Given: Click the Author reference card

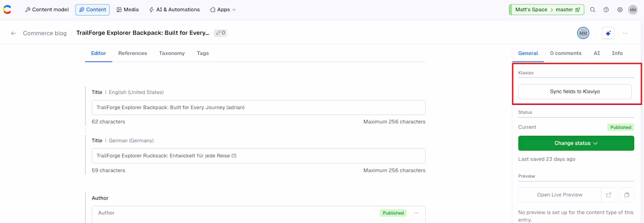Looking at the screenshot, I should (x=259, y=214).
